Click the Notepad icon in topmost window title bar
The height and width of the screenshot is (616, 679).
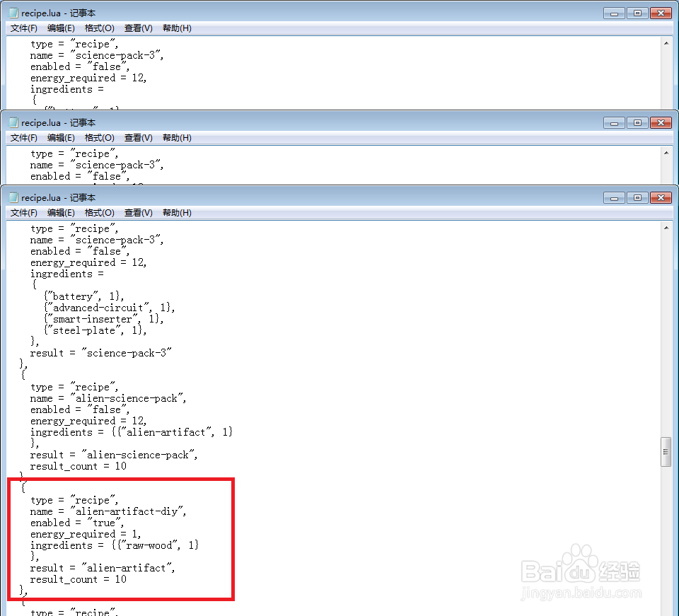(x=14, y=13)
